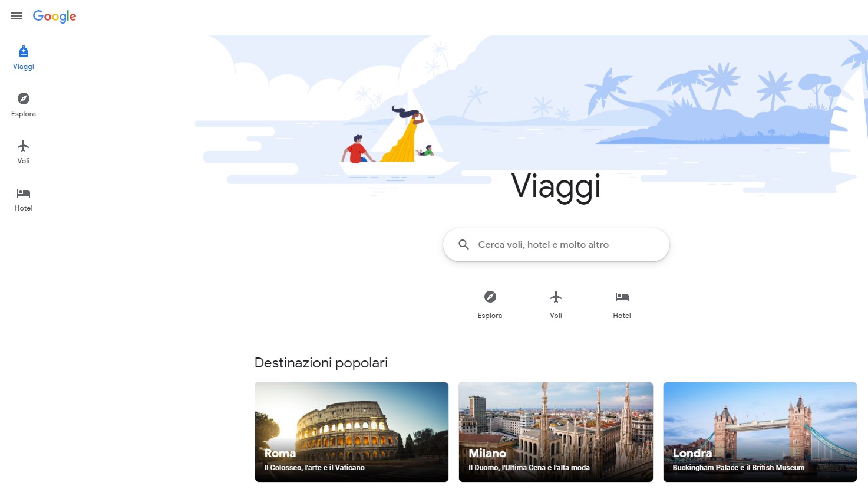
Task: Open the Londra destination card
Action: pyautogui.click(x=760, y=432)
